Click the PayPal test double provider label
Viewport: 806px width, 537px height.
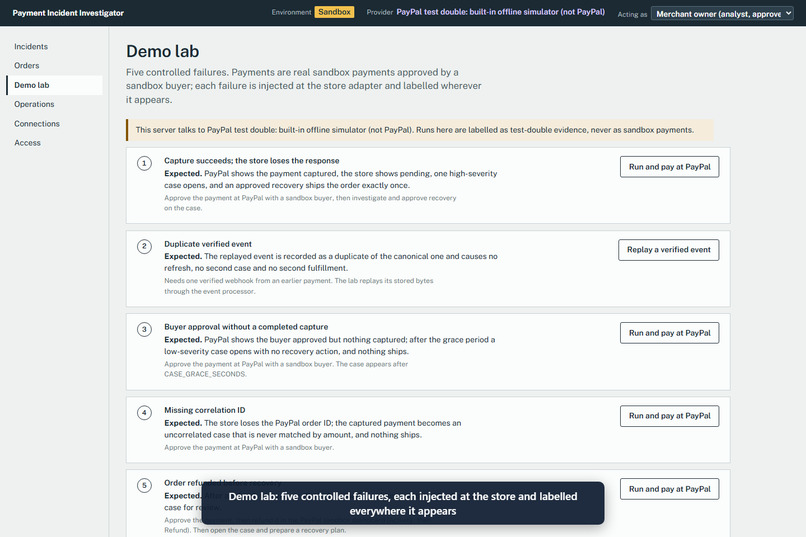(500, 12)
